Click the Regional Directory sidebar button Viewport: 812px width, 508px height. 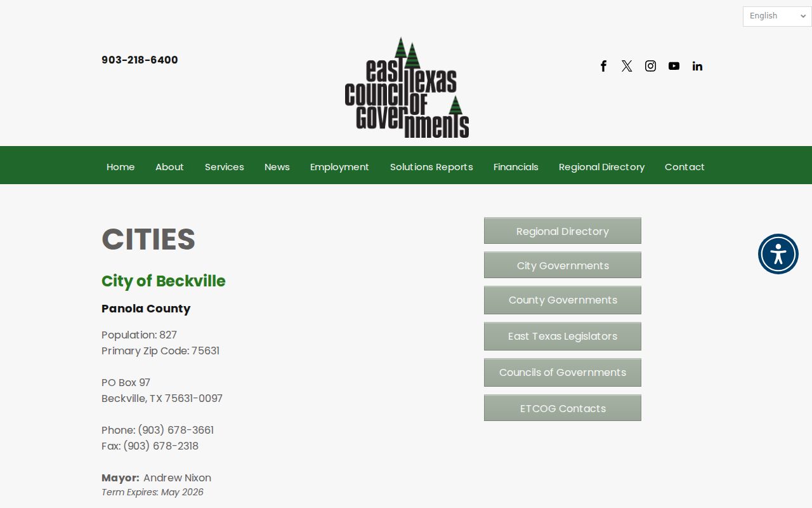click(563, 231)
